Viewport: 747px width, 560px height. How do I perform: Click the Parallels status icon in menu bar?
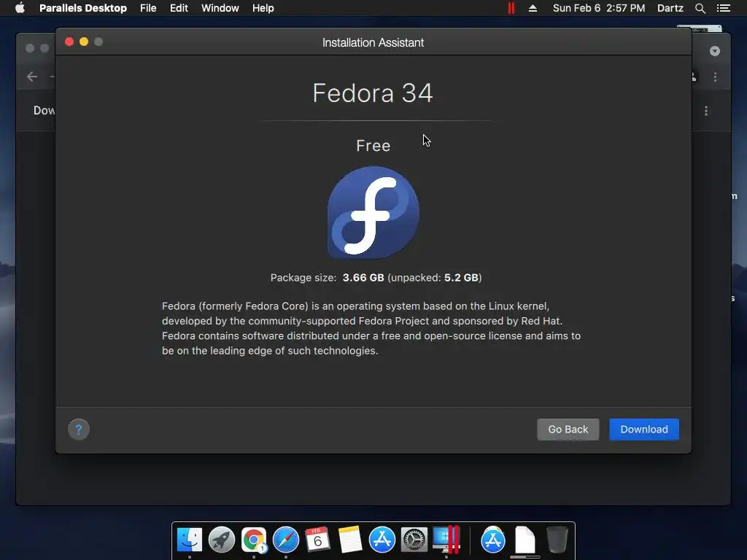(511, 8)
